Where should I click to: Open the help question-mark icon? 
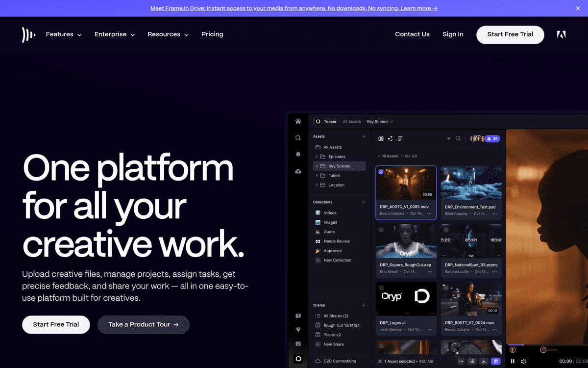pos(298,316)
